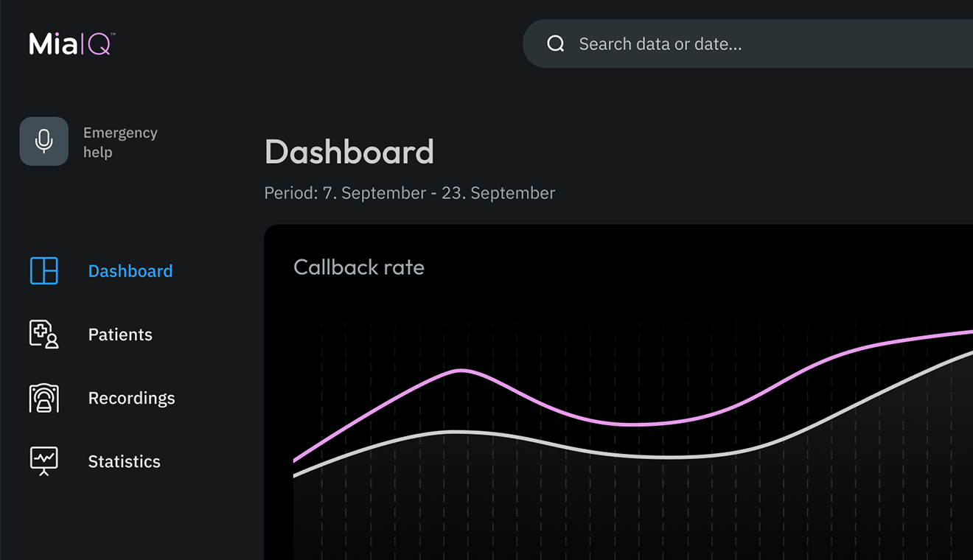Click the Dashboard grid layout icon
973x560 pixels.
44,271
